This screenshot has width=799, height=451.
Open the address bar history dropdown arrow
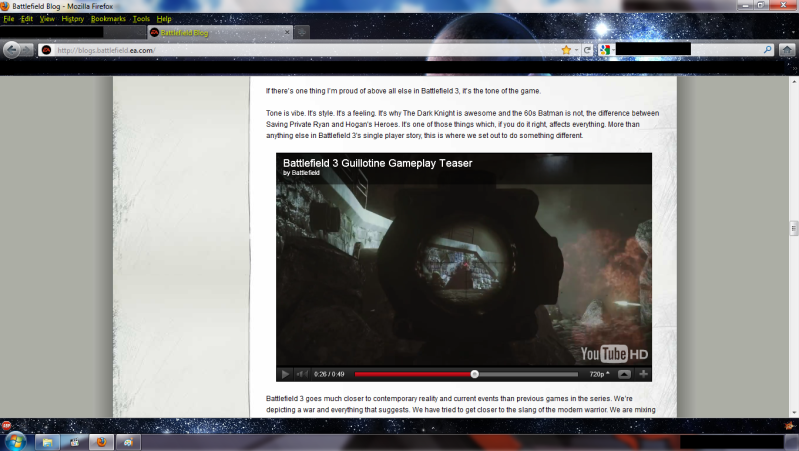click(x=576, y=50)
